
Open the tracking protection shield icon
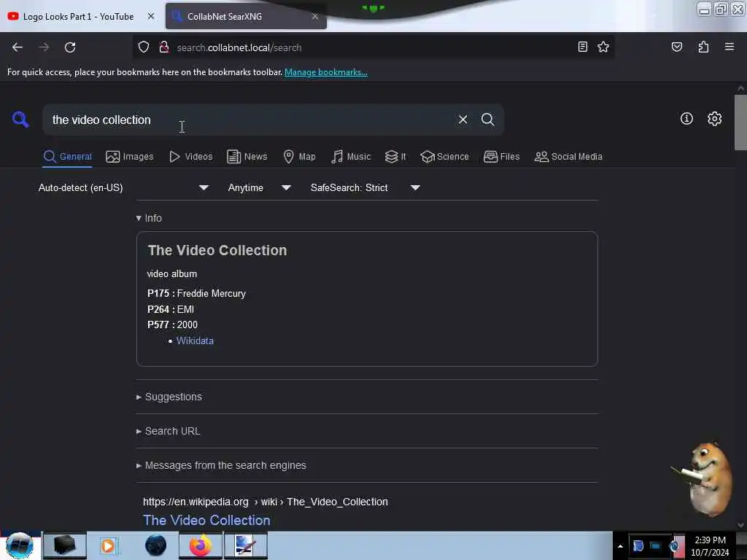click(144, 47)
